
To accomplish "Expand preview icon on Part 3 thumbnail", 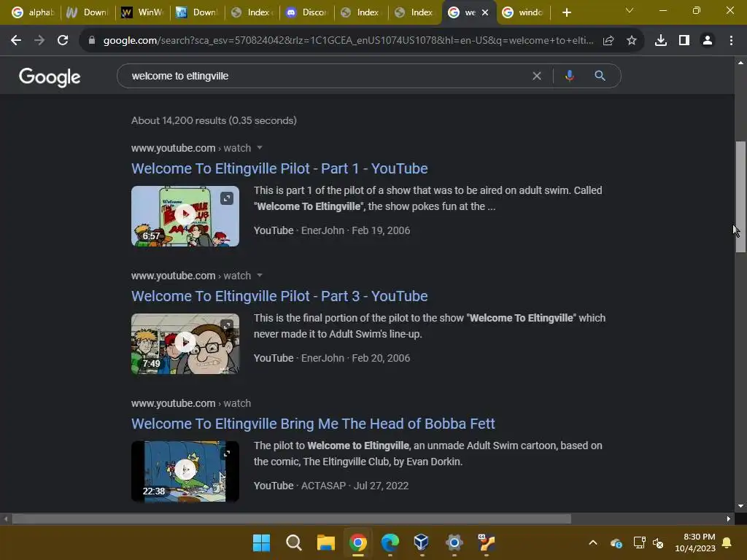I will 227,326.
